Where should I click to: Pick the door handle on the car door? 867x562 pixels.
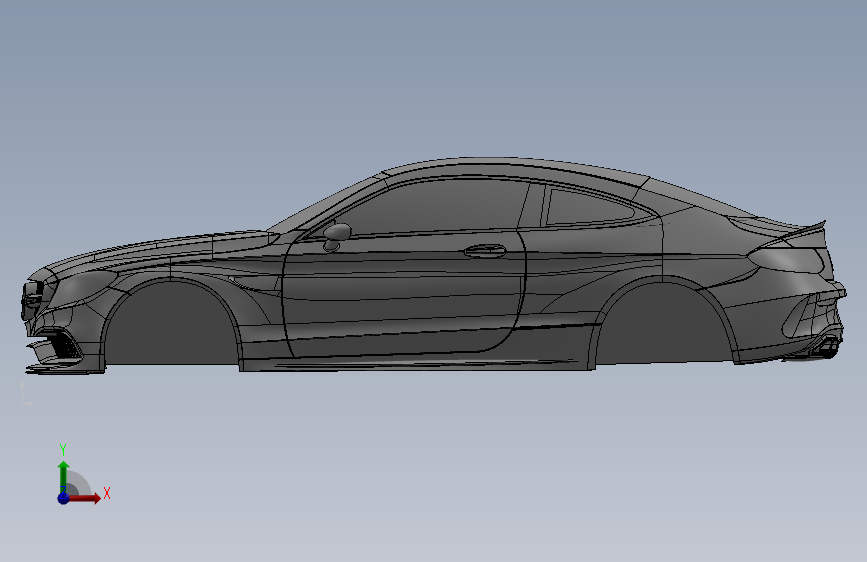click(485, 251)
